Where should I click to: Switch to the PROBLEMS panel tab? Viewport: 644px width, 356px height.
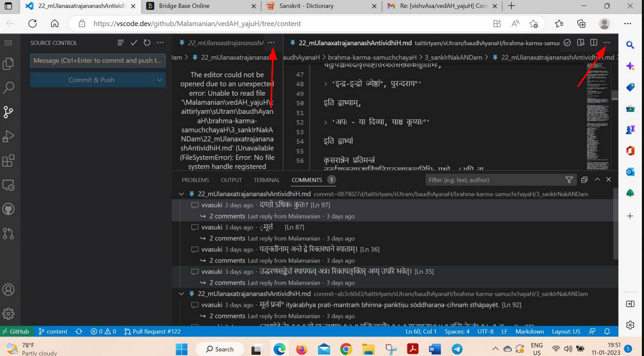(x=195, y=180)
